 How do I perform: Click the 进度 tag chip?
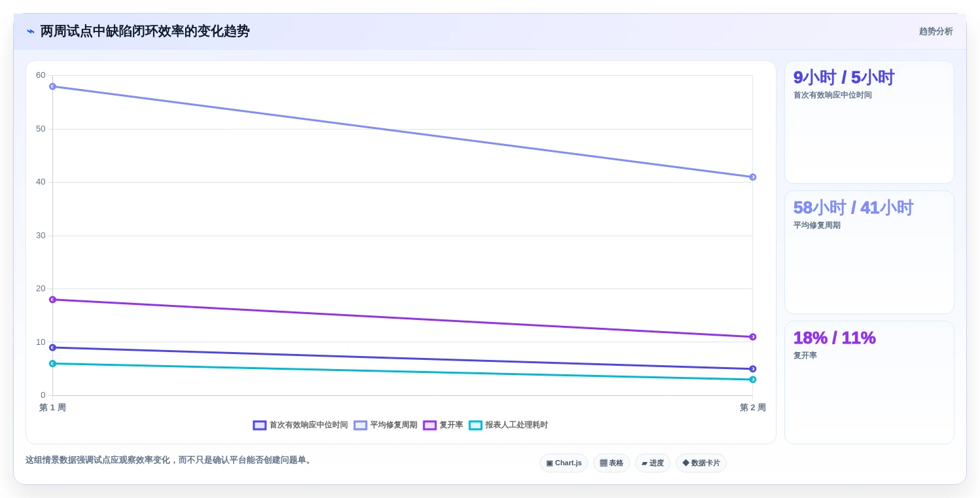(x=653, y=463)
